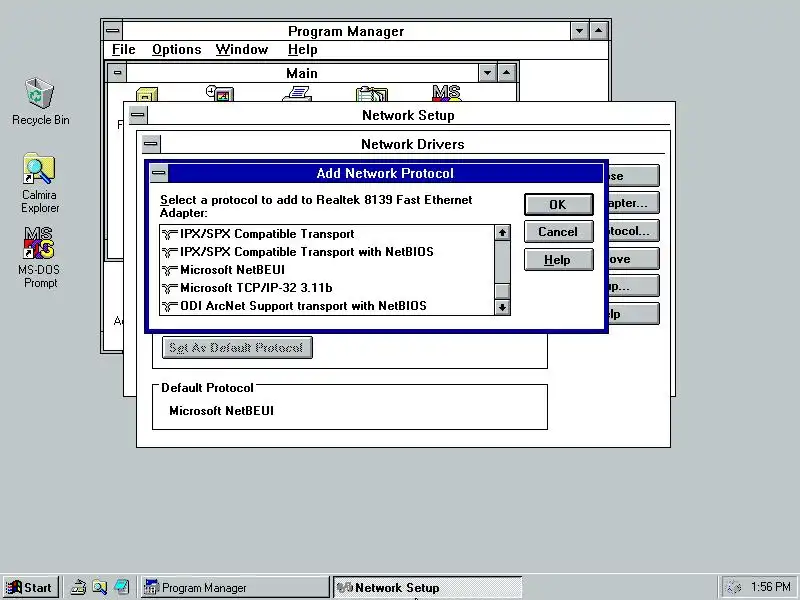Click the third quick-launch icon on taskbar
The height and width of the screenshot is (600, 800).
(121, 587)
